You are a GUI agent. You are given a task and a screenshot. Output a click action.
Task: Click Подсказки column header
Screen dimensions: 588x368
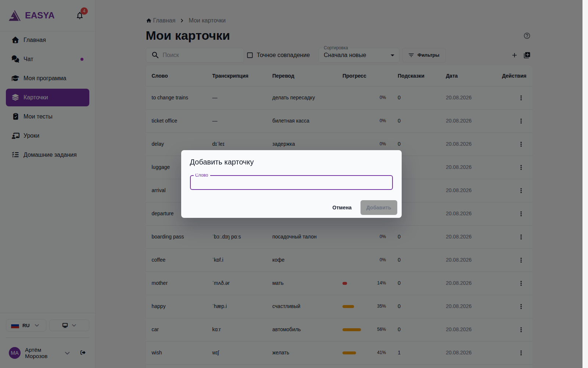(411, 76)
